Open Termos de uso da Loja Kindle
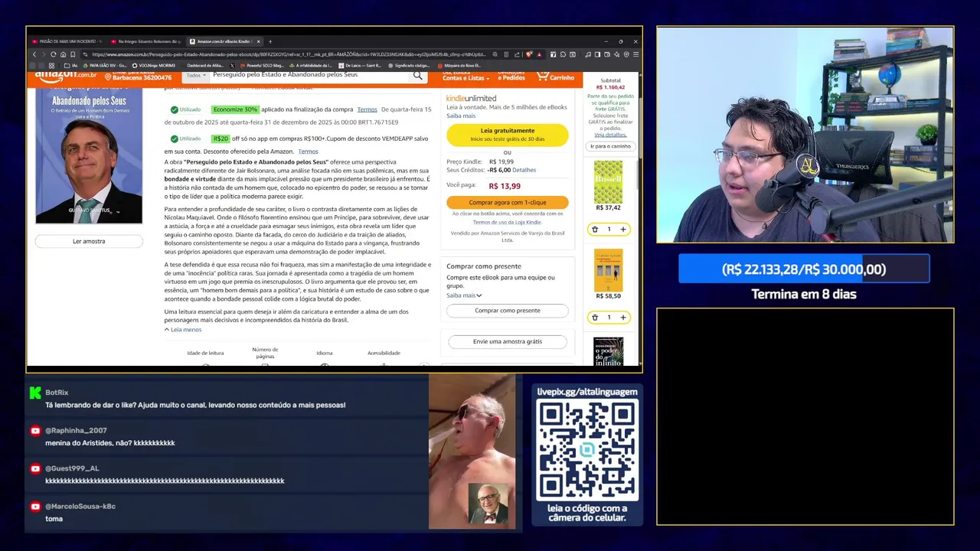 [x=508, y=222]
